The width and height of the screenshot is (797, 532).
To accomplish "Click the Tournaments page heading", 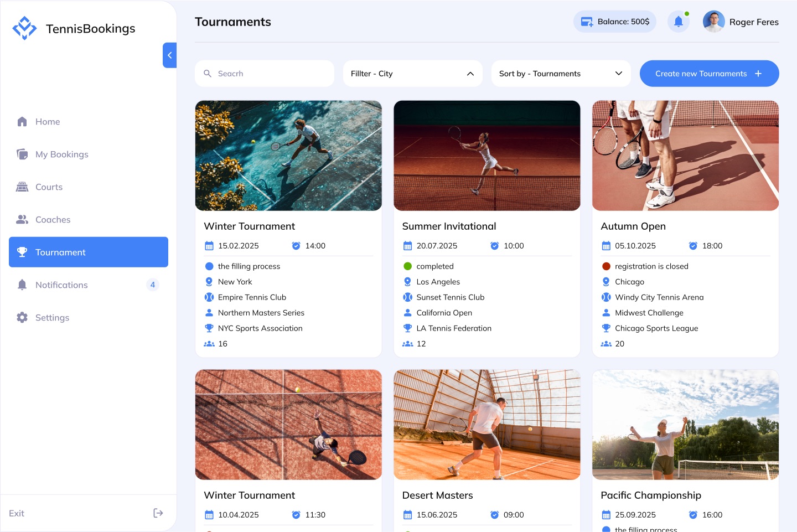I will point(233,22).
